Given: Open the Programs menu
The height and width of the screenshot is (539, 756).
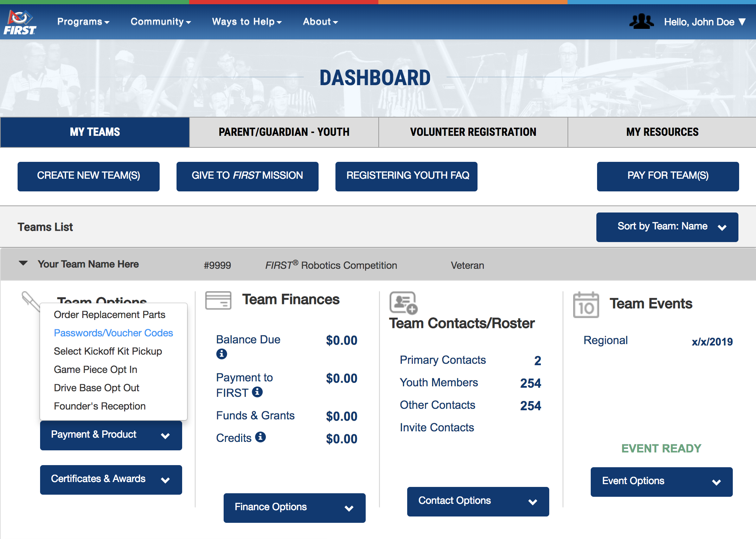Looking at the screenshot, I should click(83, 22).
